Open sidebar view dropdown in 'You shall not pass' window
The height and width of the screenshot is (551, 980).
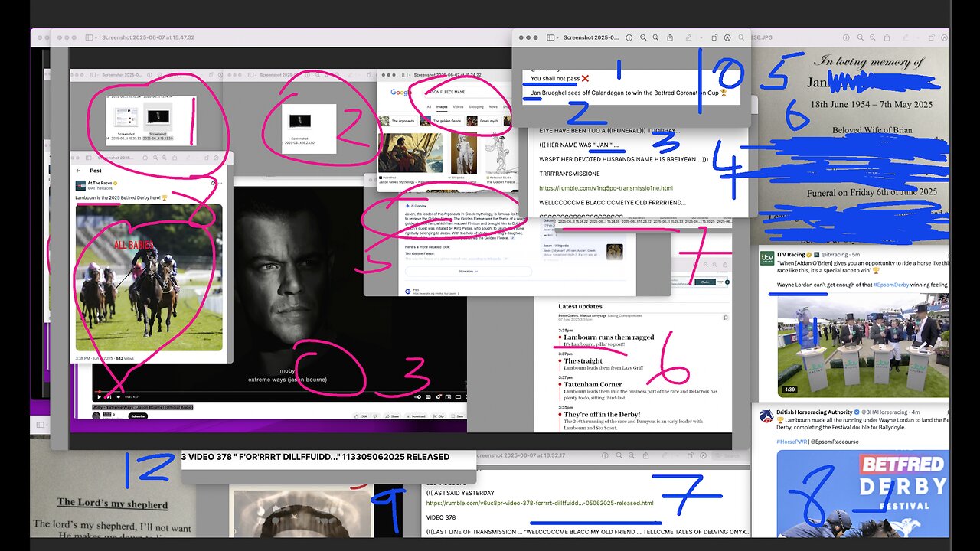coord(558,37)
